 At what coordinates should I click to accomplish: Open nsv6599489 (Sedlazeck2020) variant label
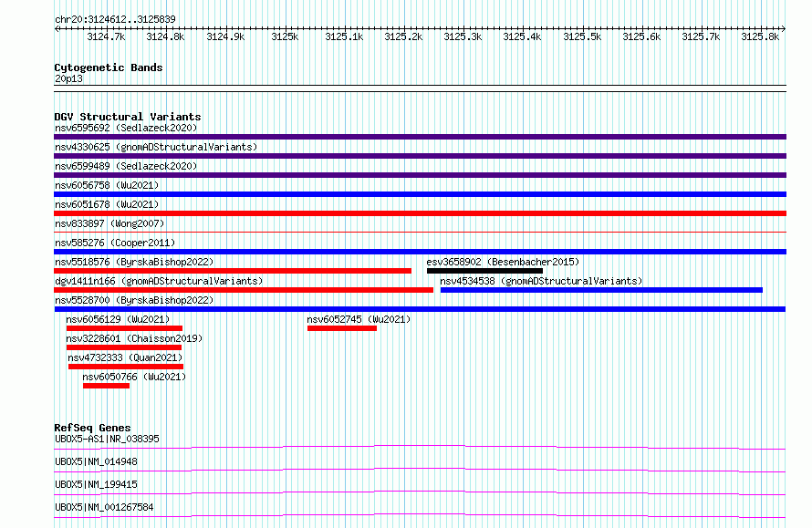126,166
